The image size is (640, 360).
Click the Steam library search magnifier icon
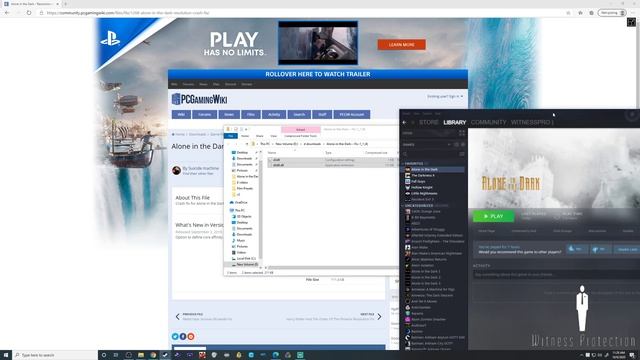point(405,154)
